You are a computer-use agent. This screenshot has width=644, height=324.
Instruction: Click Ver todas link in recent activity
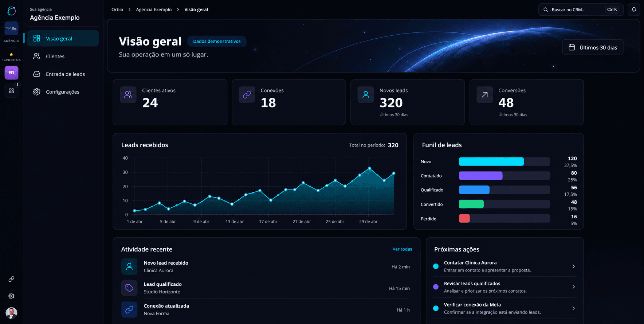(402, 249)
